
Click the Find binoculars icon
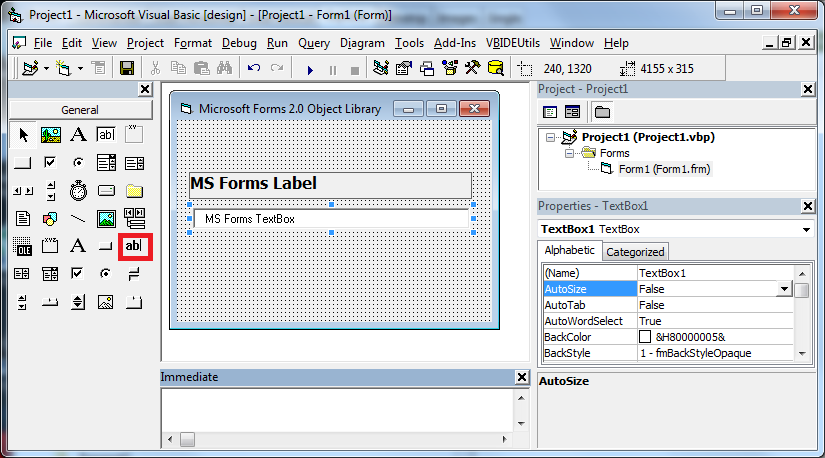coord(224,69)
